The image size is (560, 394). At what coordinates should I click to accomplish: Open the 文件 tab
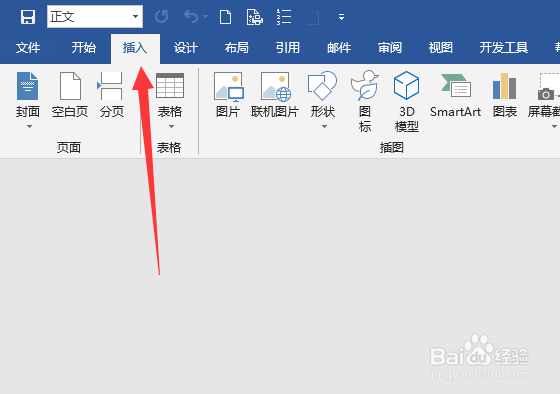(x=28, y=48)
